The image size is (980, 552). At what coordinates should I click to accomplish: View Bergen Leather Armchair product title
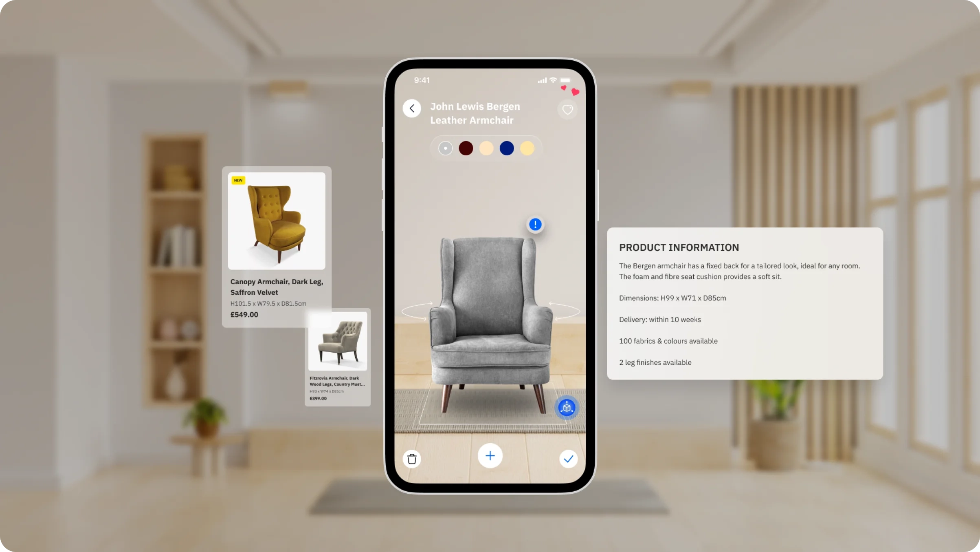pyautogui.click(x=475, y=113)
